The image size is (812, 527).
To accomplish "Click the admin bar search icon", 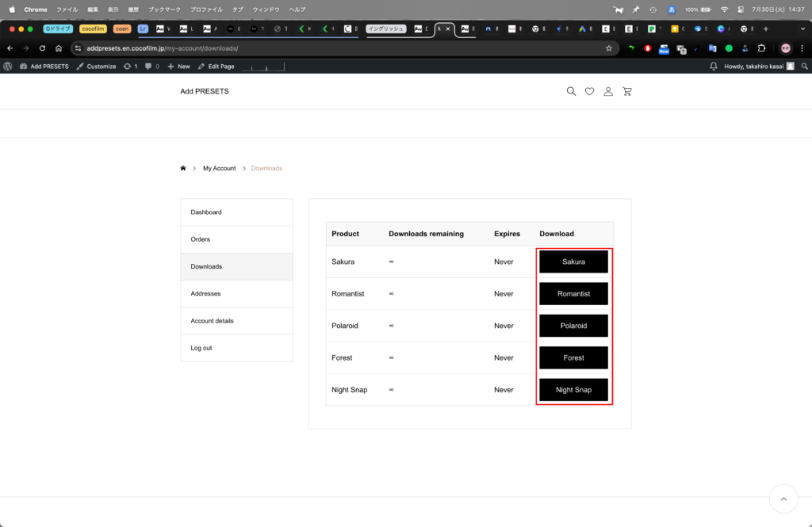I will 804,67.
